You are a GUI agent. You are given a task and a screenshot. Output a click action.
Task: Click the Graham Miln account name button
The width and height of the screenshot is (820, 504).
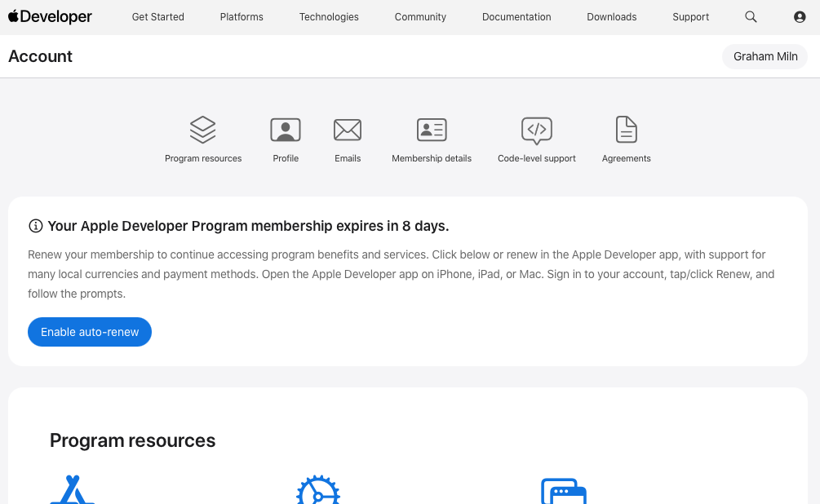tap(765, 56)
